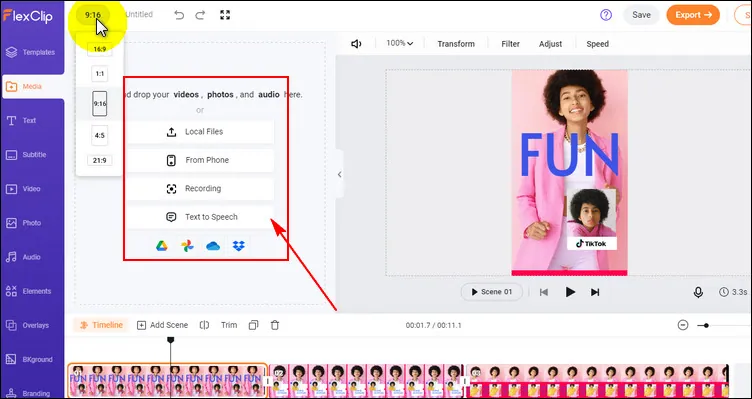The height and width of the screenshot is (399, 752).
Task: Choose the 21:9 aspect ratio option
Action: point(100,160)
